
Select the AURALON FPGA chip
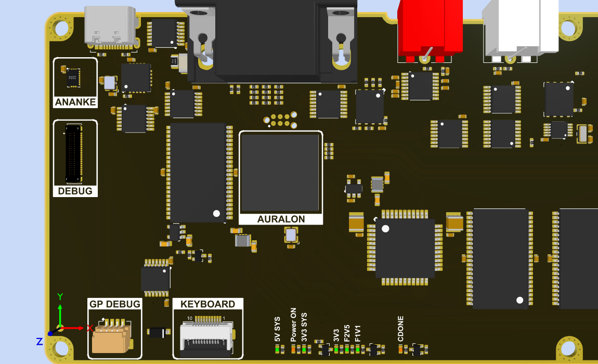pos(280,172)
